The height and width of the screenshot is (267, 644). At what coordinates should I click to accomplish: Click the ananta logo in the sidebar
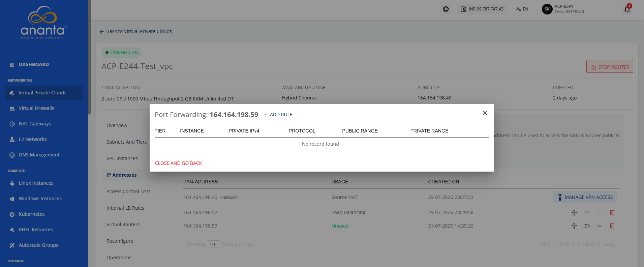pos(43,23)
